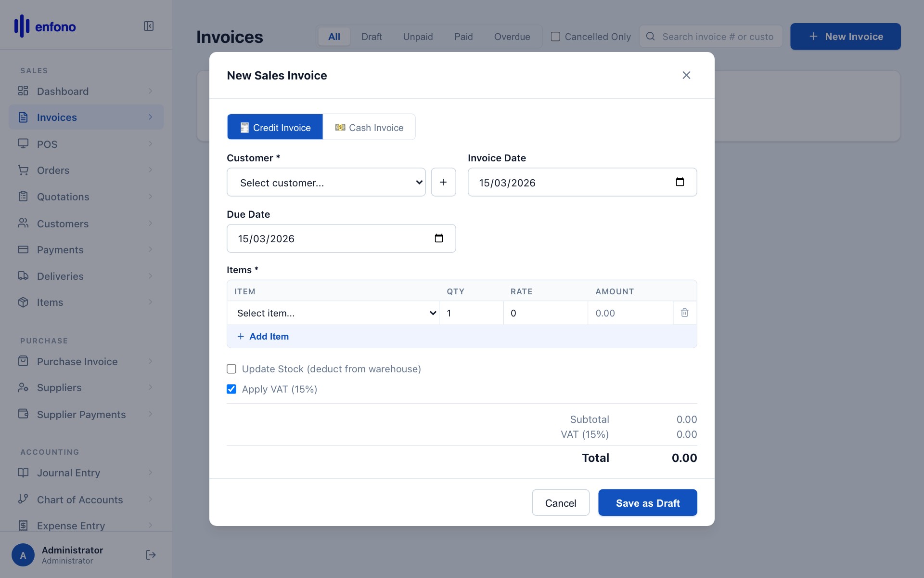
Task: Filter invoices by the Overdue tab
Action: point(512,36)
